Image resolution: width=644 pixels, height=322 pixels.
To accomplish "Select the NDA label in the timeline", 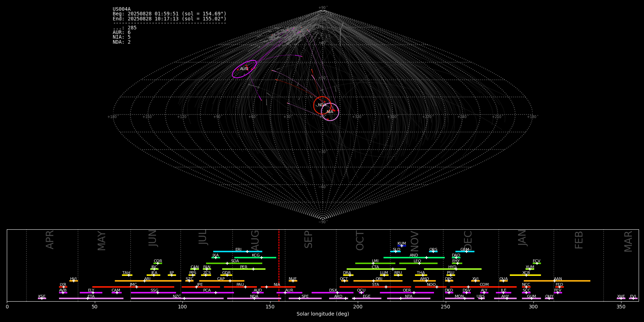I will point(254,297).
